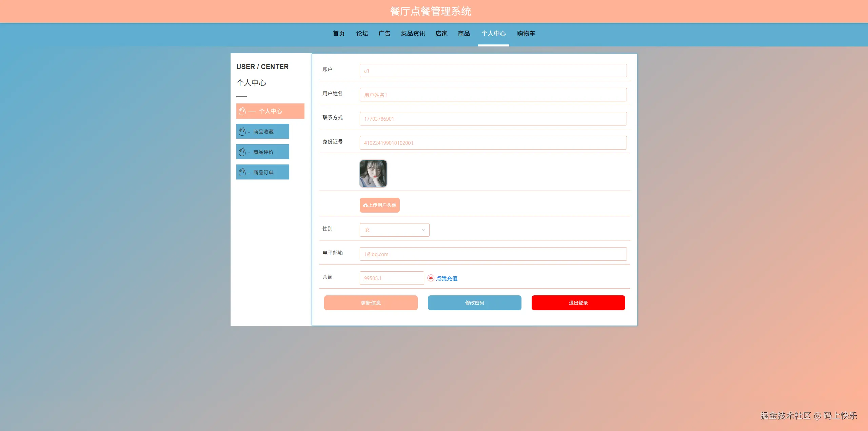Click the chevron on the 性别 combo box
868x431 pixels.
click(423, 230)
